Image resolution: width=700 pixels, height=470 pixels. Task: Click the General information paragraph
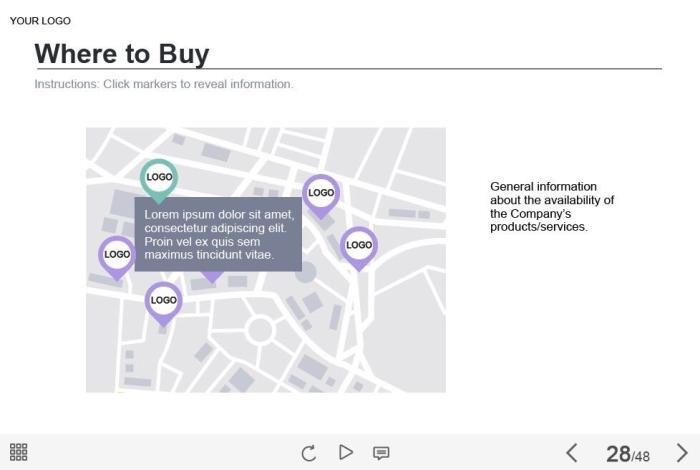551,207
